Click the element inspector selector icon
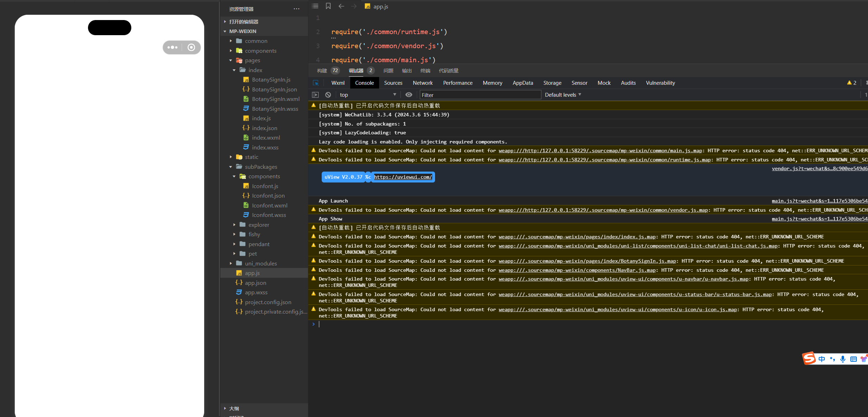 point(316,83)
